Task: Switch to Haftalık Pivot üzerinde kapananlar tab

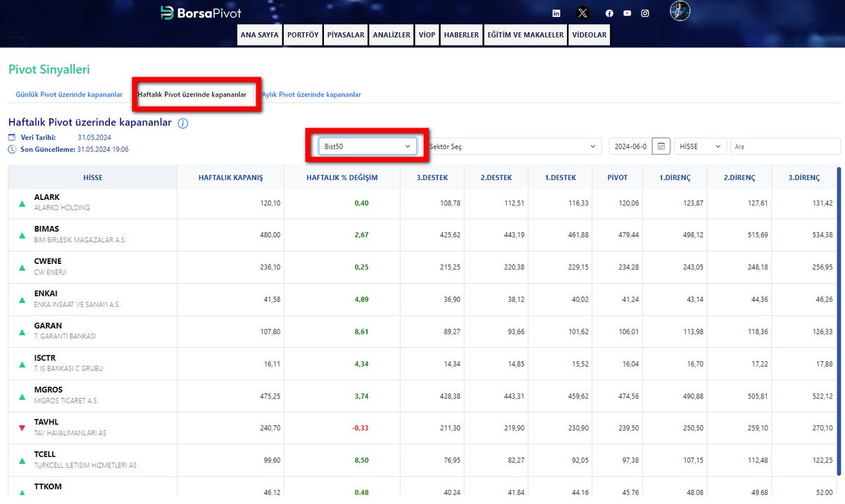Action: (x=192, y=94)
